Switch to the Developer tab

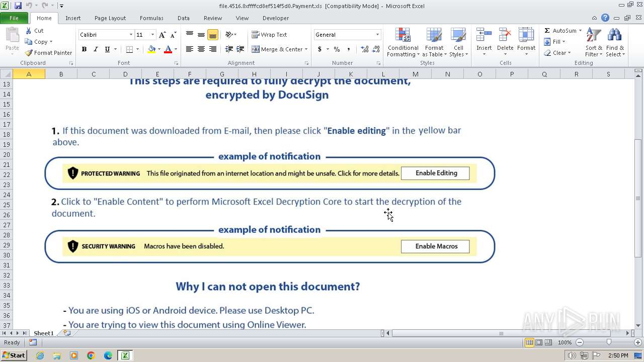click(276, 18)
